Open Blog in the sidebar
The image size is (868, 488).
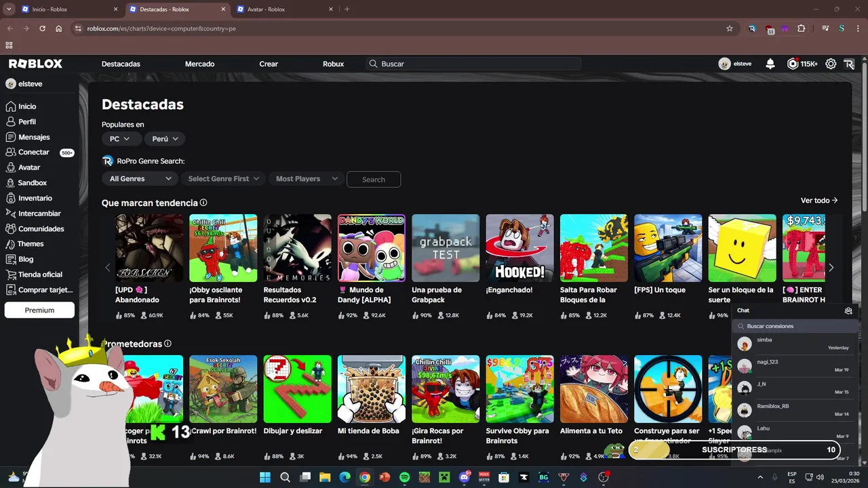coord(26,259)
